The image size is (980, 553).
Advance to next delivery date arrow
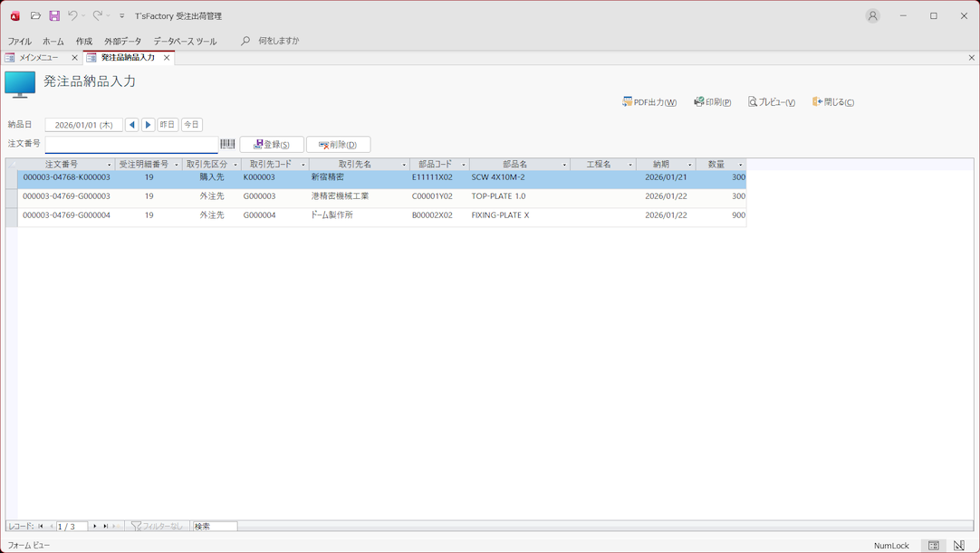[x=149, y=125]
